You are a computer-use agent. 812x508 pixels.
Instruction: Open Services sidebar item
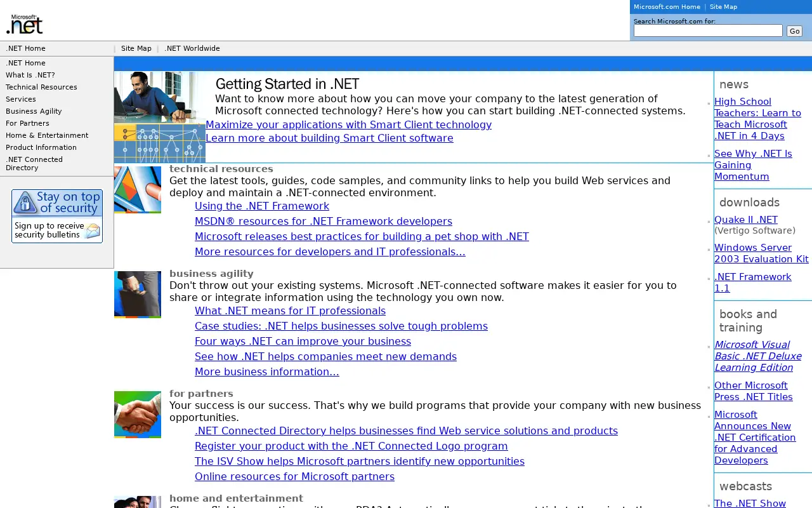[x=21, y=99]
